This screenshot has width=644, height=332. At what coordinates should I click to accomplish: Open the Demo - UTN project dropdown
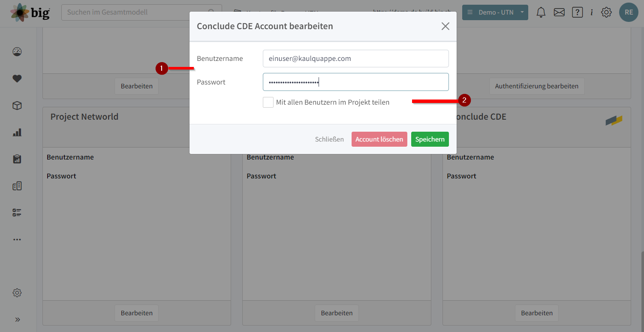click(x=495, y=12)
